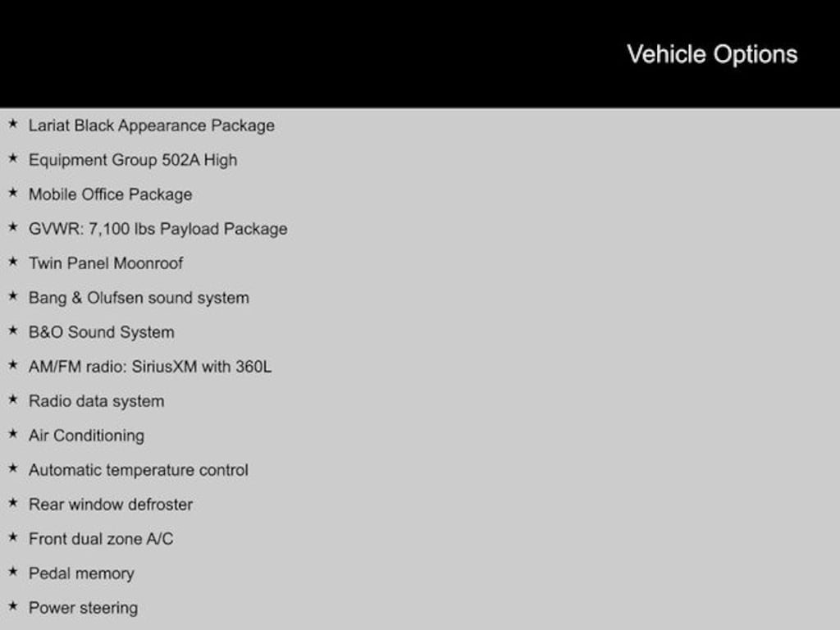The image size is (840, 630).
Task: Click the Pedal memory option text
Action: [x=81, y=573]
